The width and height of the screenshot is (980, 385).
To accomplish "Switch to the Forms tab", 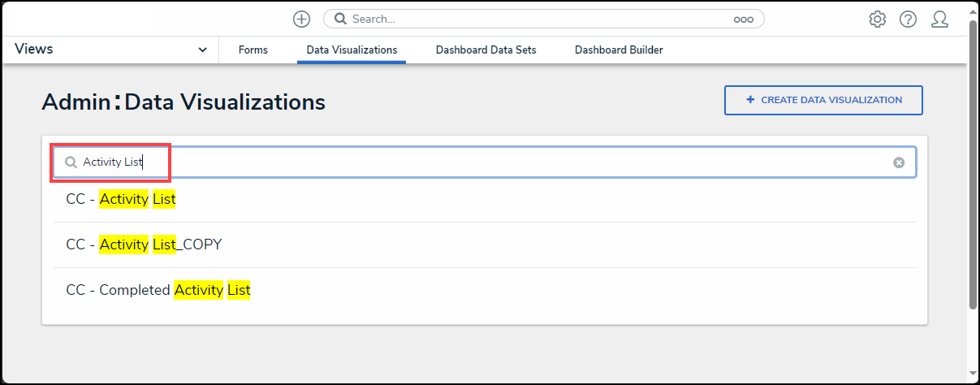I will coord(253,50).
